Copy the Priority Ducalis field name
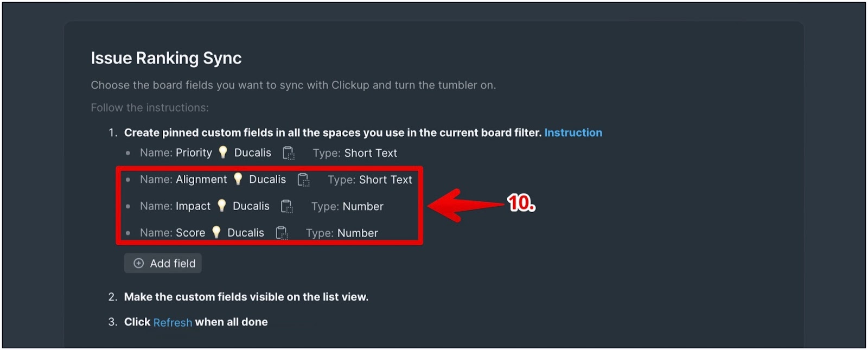The height and width of the screenshot is (350, 868). [x=289, y=154]
